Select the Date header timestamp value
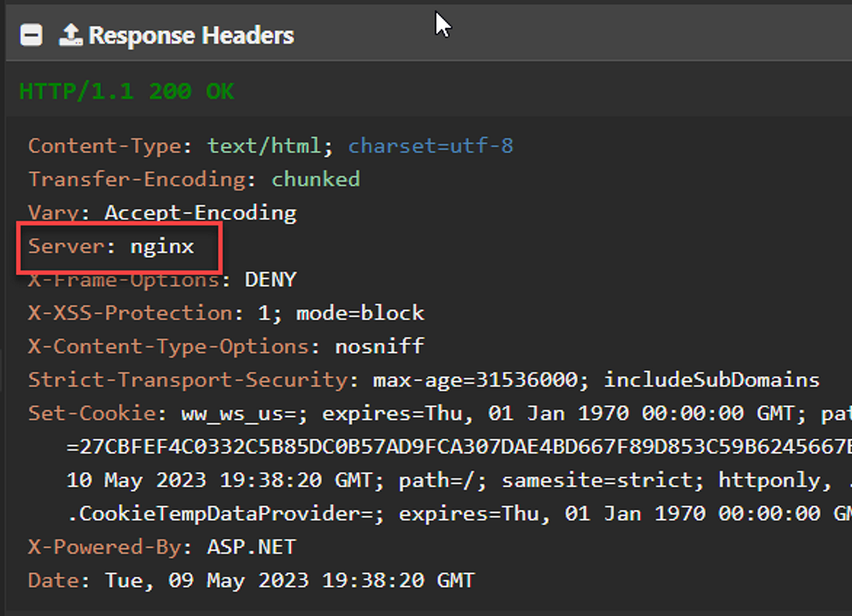Viewport: 852px width, 616px height. 284,580
